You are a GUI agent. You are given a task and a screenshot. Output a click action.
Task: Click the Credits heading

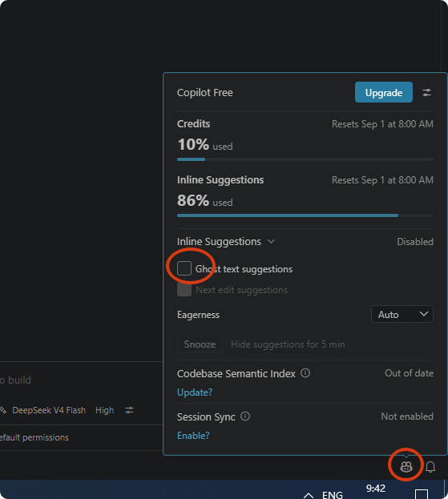pos(194,123)
